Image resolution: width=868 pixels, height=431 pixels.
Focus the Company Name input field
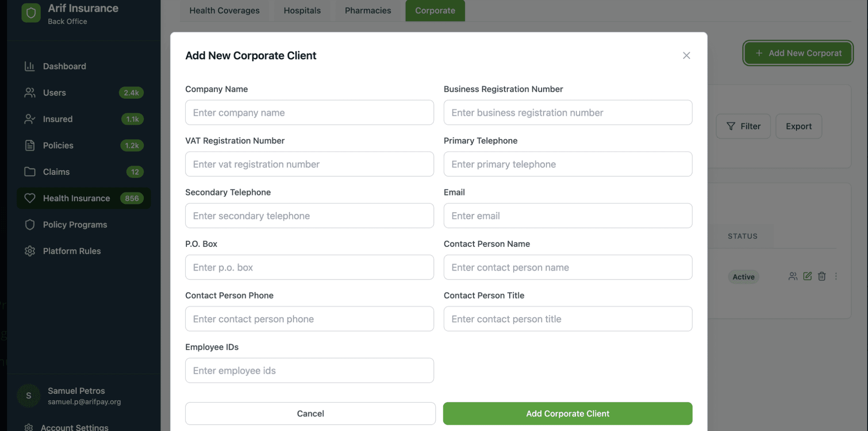click(309, 112)
